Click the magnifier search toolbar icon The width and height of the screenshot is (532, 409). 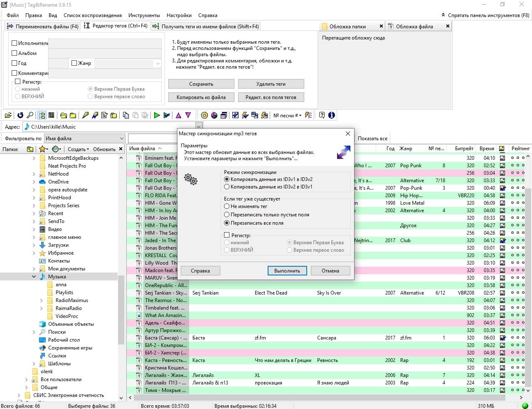pos(30,115)
